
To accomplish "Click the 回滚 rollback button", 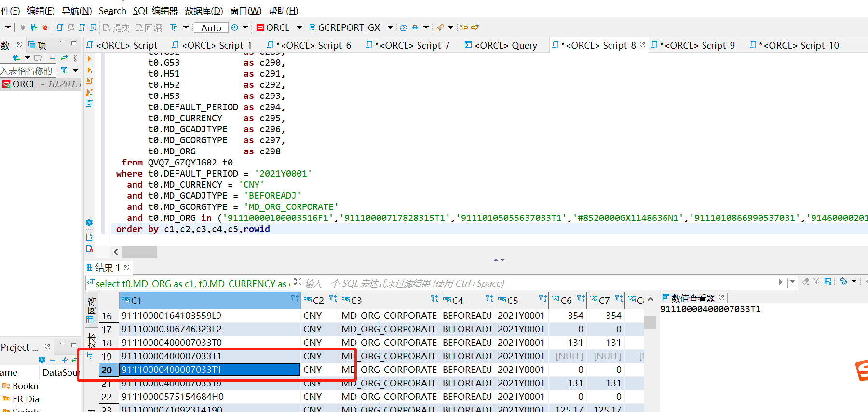I will click(x=149, y=27).
